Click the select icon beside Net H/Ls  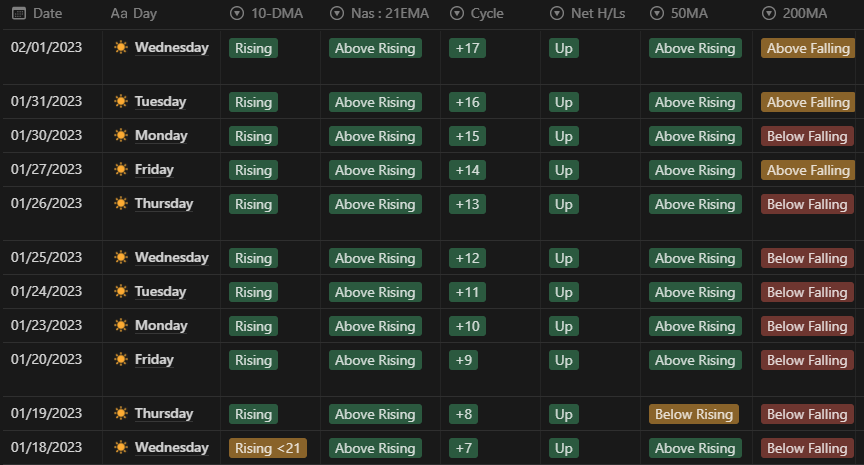557,13
